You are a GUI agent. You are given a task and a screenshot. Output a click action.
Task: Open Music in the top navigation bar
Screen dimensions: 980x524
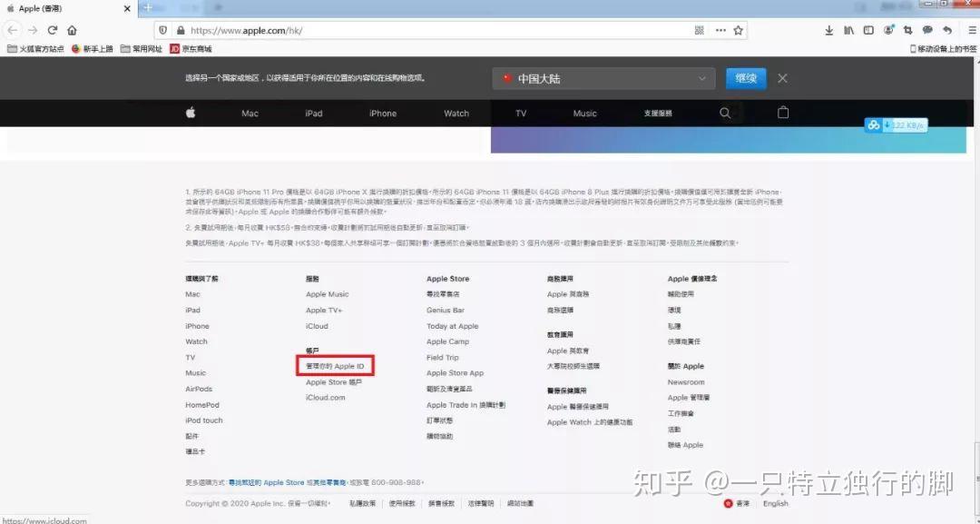585,114
